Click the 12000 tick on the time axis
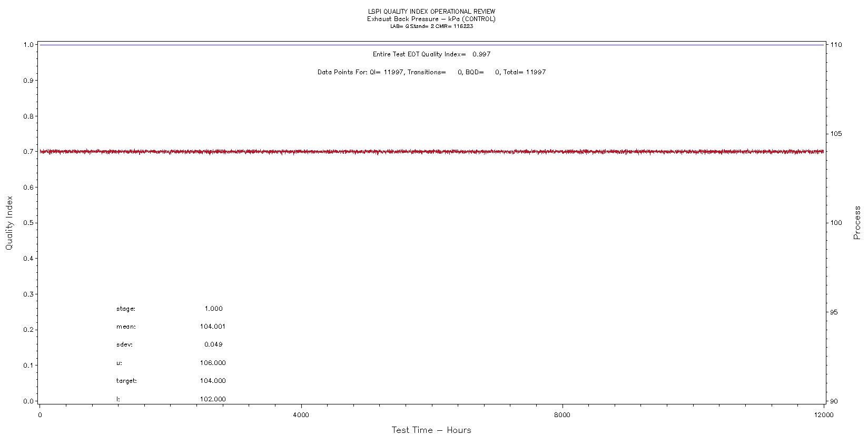This screenshot has height=445, width=868. 823,415
